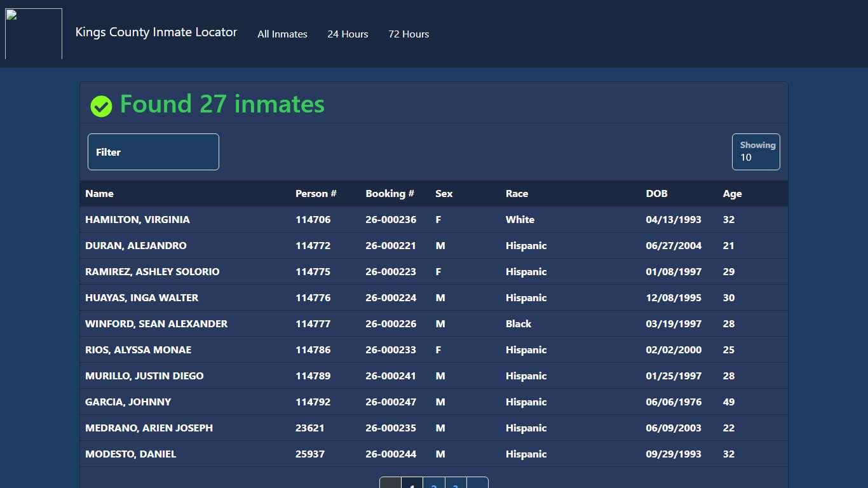The height and width of the screenshot is (488, 868).
Task: Open details for HAMILTON, VIRGINIA
Action: click(x=137, y=219)
